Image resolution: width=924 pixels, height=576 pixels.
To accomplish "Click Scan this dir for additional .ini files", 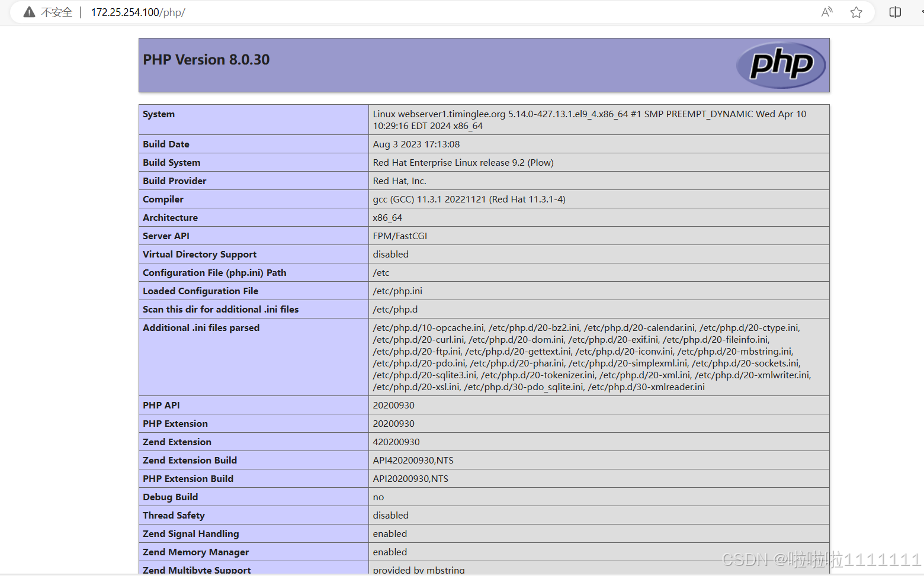I will pos(220,310).
